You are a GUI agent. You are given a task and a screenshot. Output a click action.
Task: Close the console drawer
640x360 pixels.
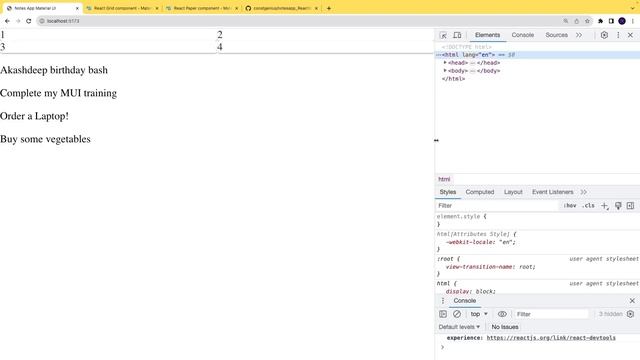click(632, 301)
